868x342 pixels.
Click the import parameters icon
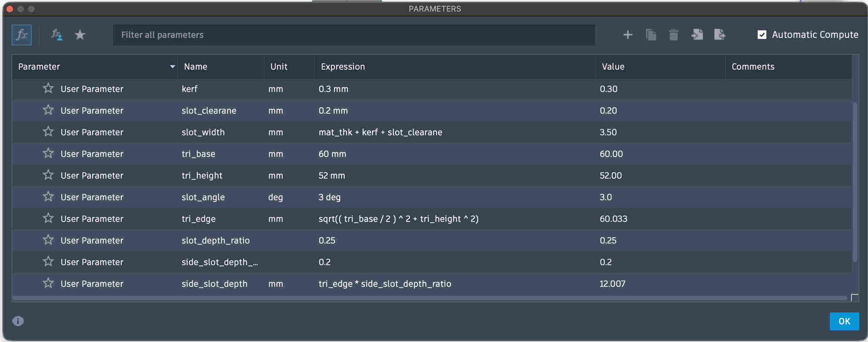tap(697, 35)
